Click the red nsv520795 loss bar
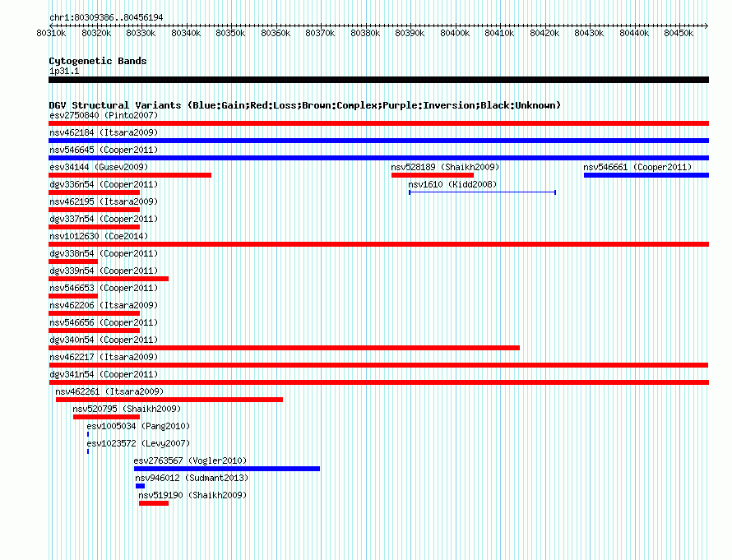This screenshot has height=560, width=732. pos(106,417)
